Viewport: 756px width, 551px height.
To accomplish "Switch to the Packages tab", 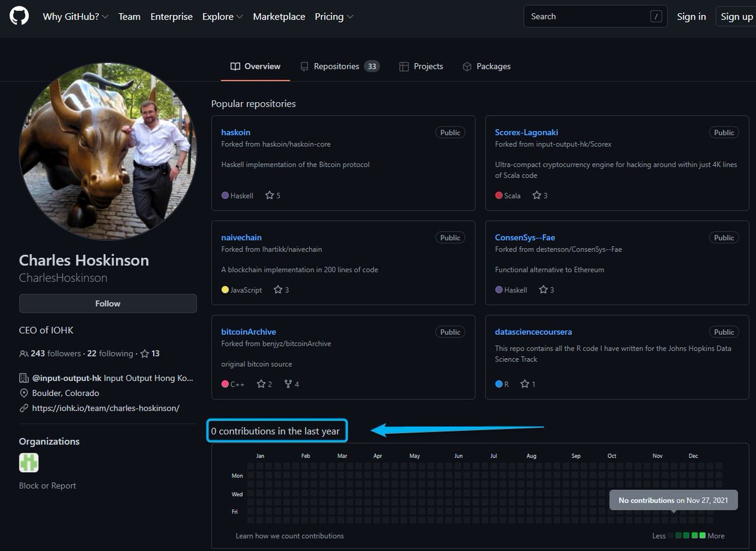I will click(486, 66).
